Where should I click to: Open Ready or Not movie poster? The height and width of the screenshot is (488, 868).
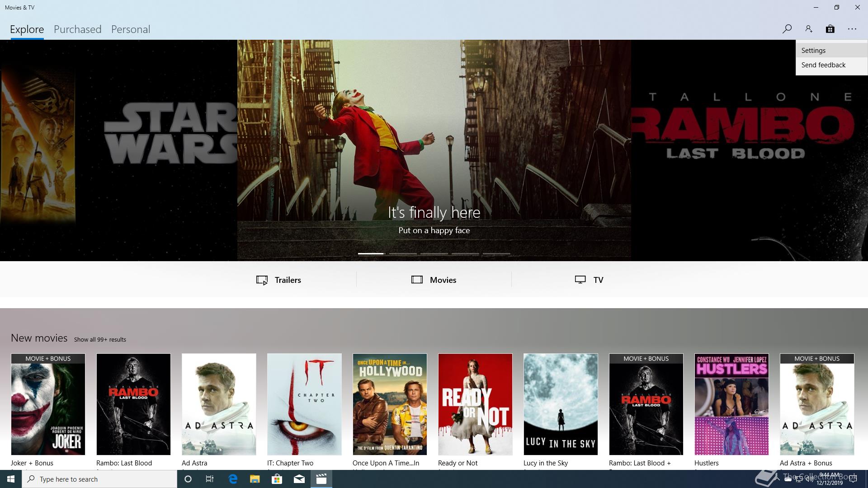point(475,404)
